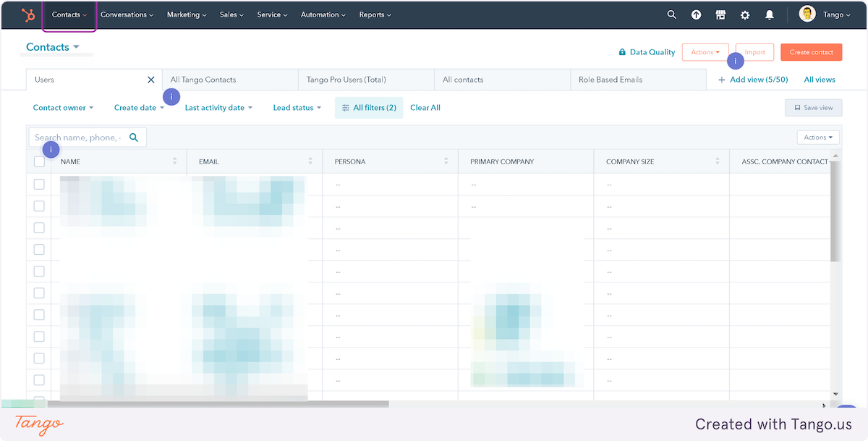Click the All filters (2) button

tap(369, 108)
